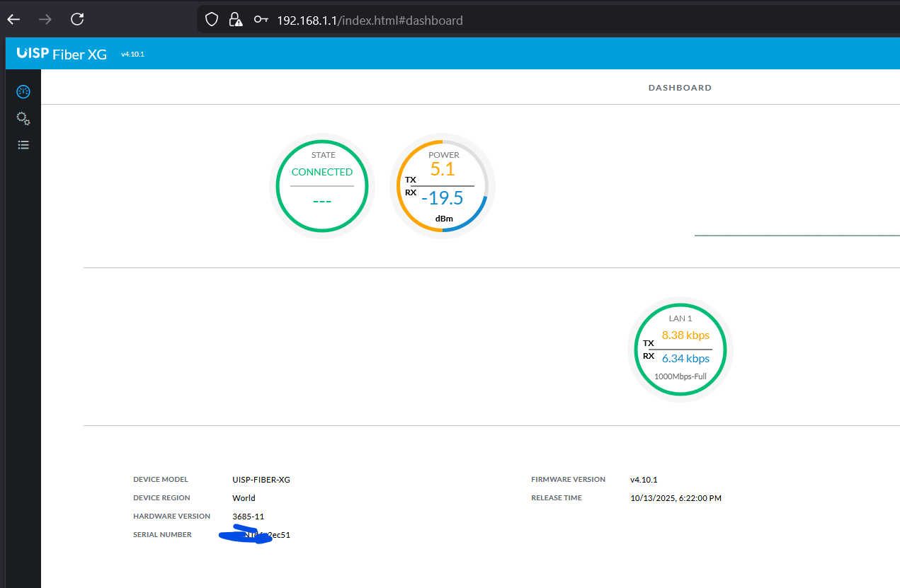
Task: Click the v4.10.1 label in header
Action: (132, 54)
